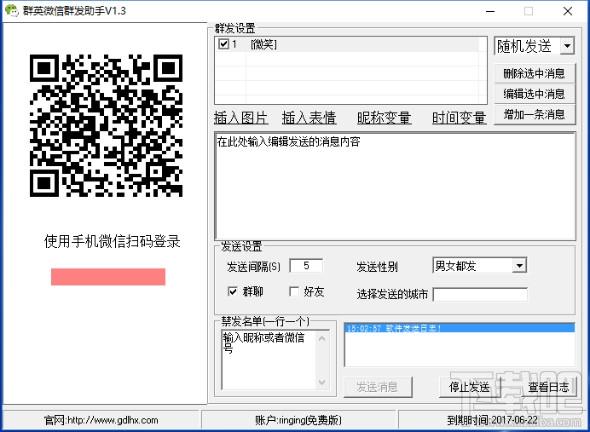Close the 群英微信群发助手 window

(567, 11)
